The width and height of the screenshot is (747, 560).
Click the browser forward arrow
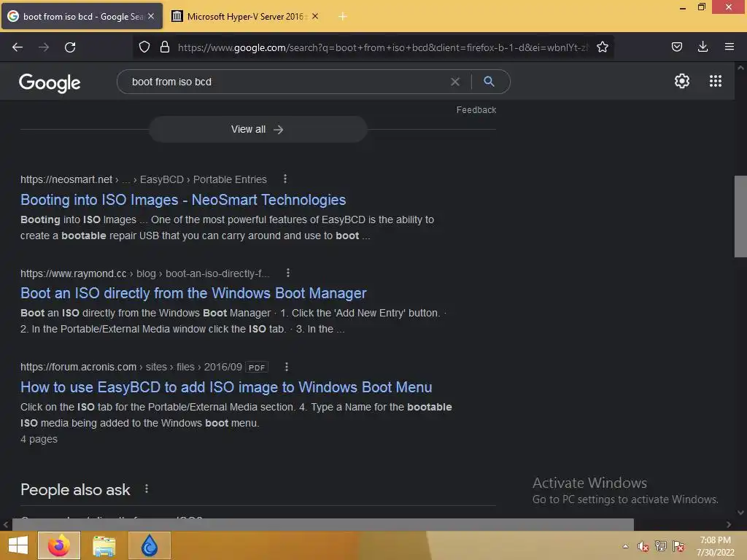[44, 47]
